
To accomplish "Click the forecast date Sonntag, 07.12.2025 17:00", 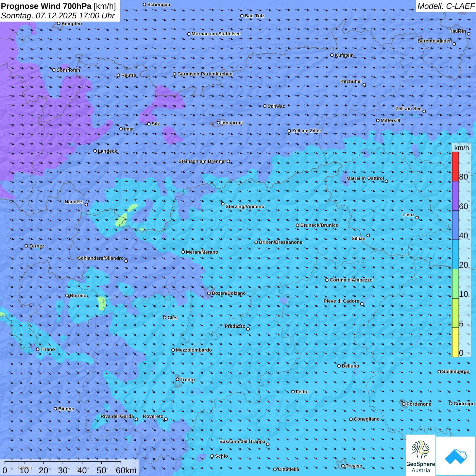I will [58, 16].
